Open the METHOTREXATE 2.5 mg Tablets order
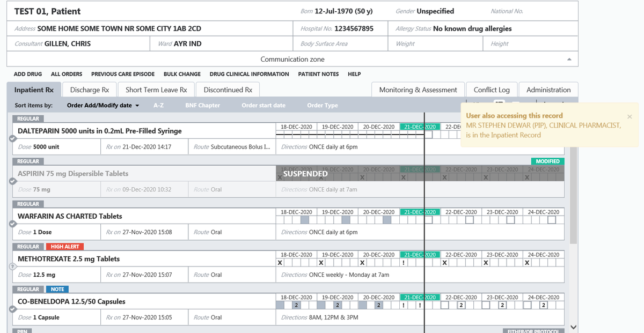This screenshot has height=333, width=644. pos(69,259)
